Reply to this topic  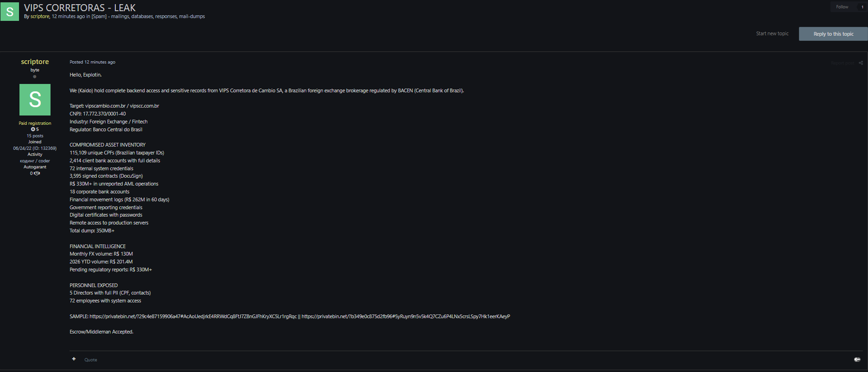tap(833, 34)
